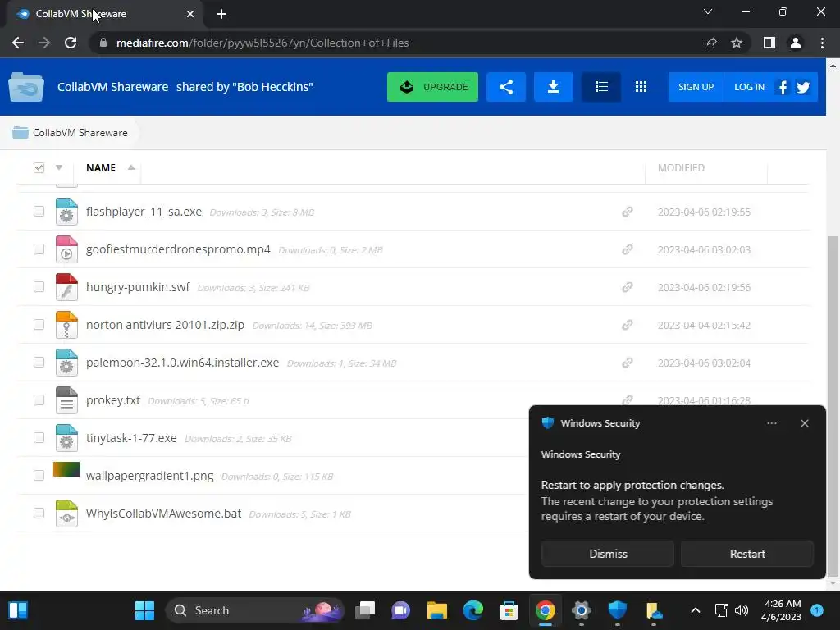
Task: Check the box for palemoon-32.1.0.win64.installer.exe
Action: tap(39, 362)
